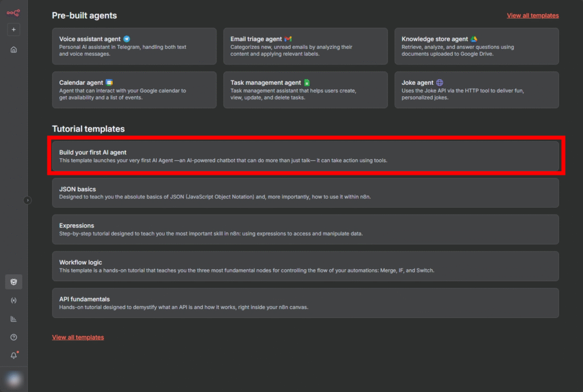Viewport: 583px width, 392px height.
Task: Choose the Calendar agent template
Action: (134, 89)
